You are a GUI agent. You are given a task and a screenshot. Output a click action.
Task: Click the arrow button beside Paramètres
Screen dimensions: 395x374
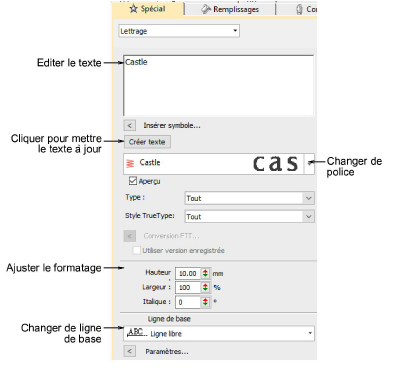click(130, 351)
